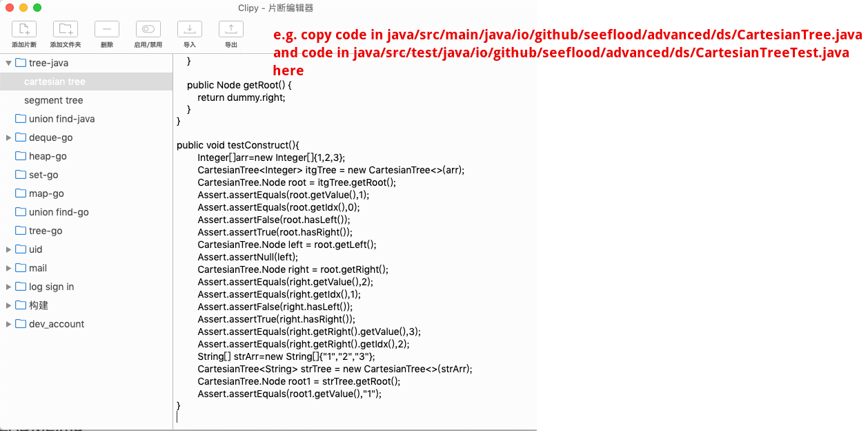This screenshot has height=431, width=868.
Task: Expand the mail folder triangle
Action: (x=8, y=268)
